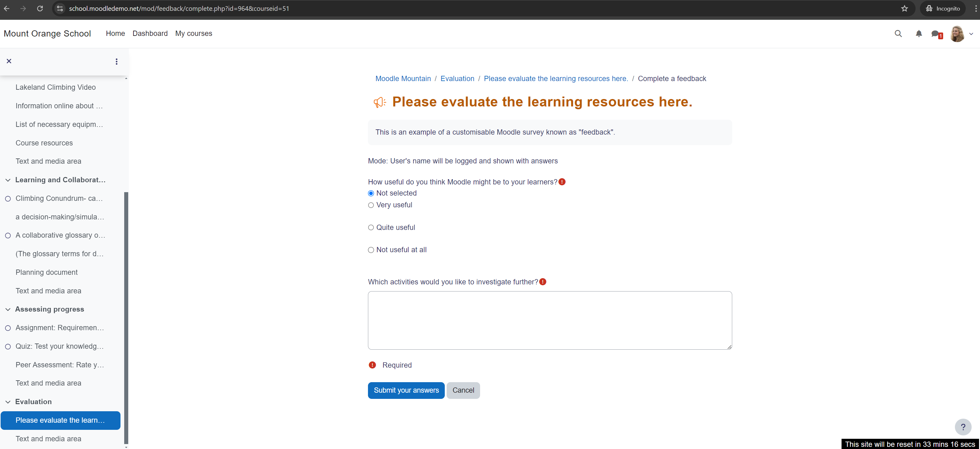Screen dimensions: 980x449
Task: Click the completion circle beside A collaborative glossary
Action: point(8,235)
